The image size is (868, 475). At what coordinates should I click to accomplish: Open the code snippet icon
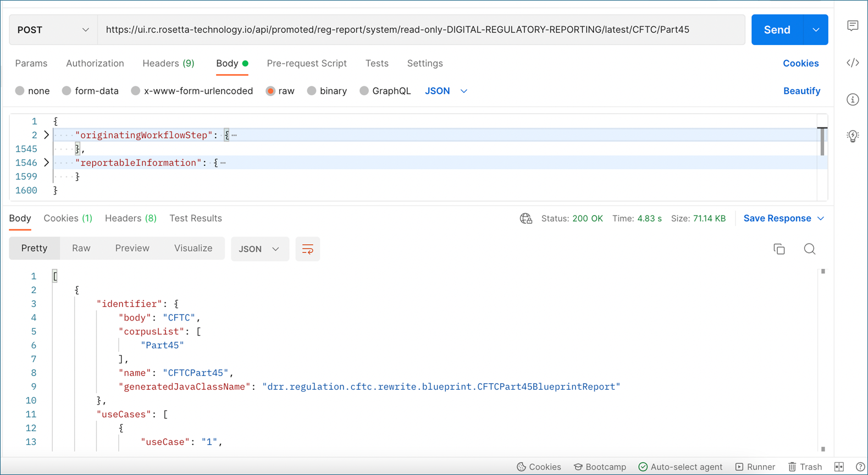(853, 63)
